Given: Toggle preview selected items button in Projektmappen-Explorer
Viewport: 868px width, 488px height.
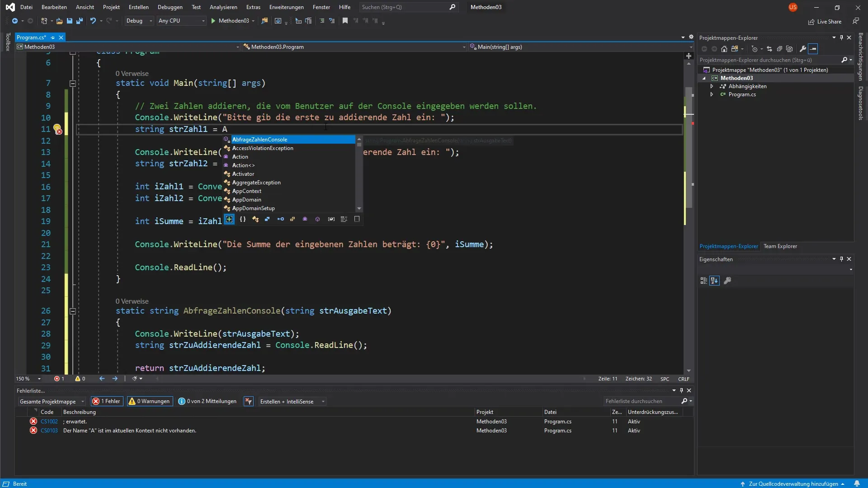Looking at the screenshot, I should pos(813,49).
